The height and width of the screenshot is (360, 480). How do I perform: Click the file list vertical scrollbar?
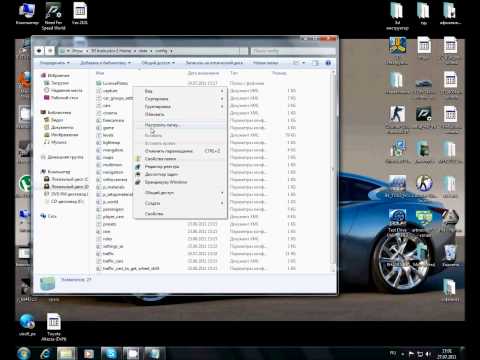[333, 170]
